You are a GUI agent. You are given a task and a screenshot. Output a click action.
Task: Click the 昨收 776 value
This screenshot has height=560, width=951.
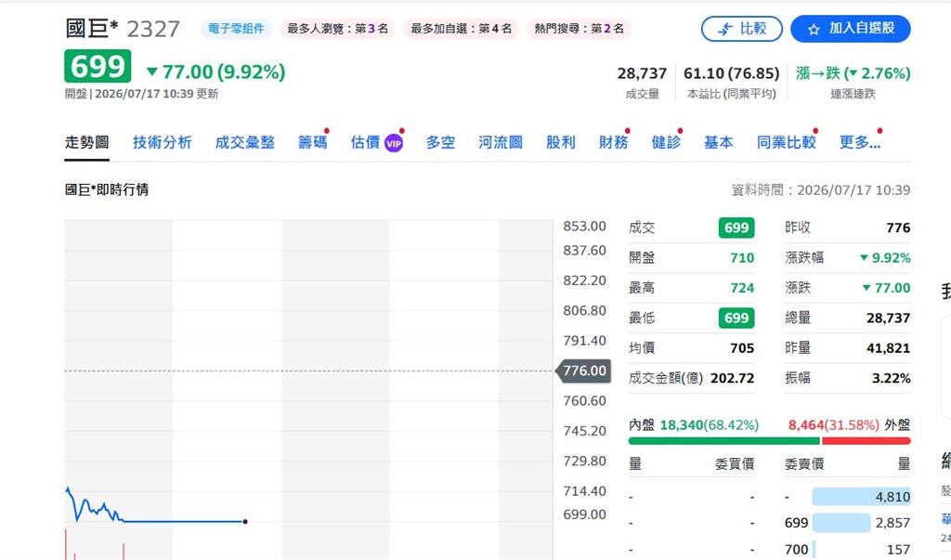coord(898,228)
